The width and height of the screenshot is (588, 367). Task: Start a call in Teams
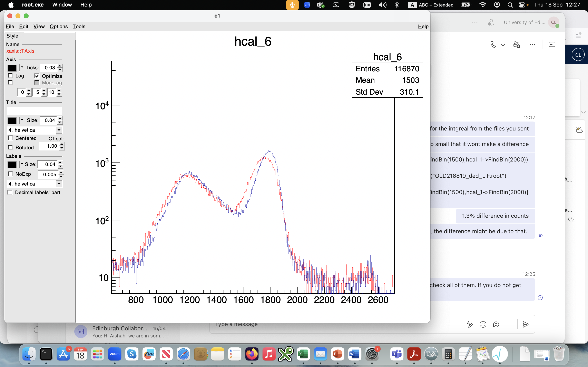(493, 44)
